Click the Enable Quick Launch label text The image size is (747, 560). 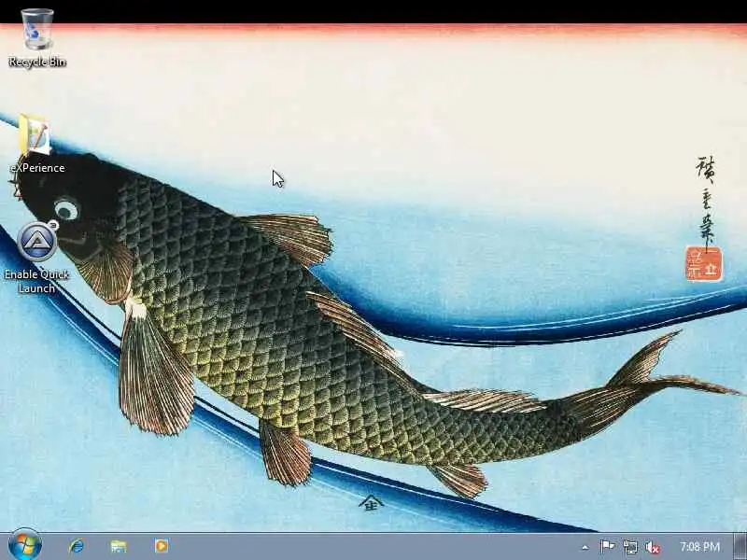tap(37, 282)
